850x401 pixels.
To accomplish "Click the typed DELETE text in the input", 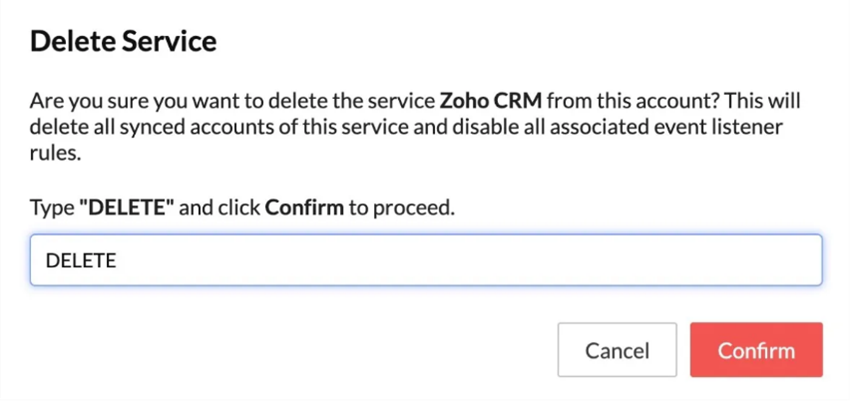I will coord(81,261).
